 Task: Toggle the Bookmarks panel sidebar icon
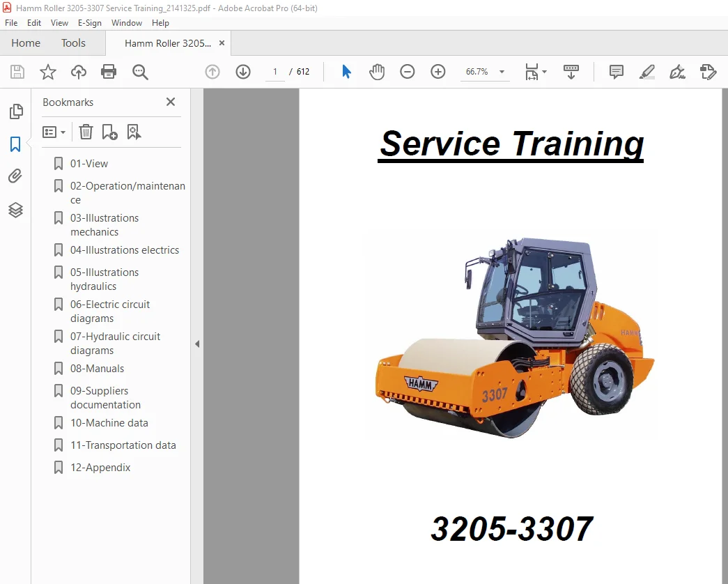(x=15, y=144)
